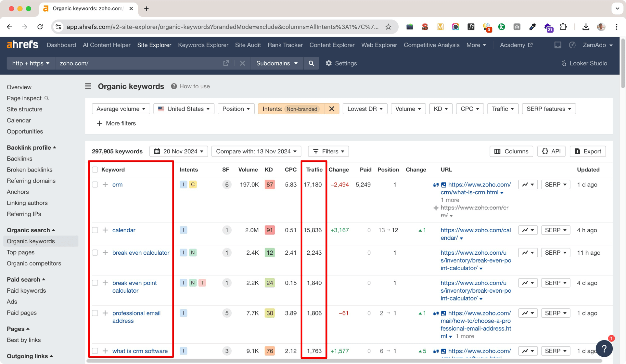Click the external link icon beside the domain input
Screen dimensions: 626x364
(226, 63)
